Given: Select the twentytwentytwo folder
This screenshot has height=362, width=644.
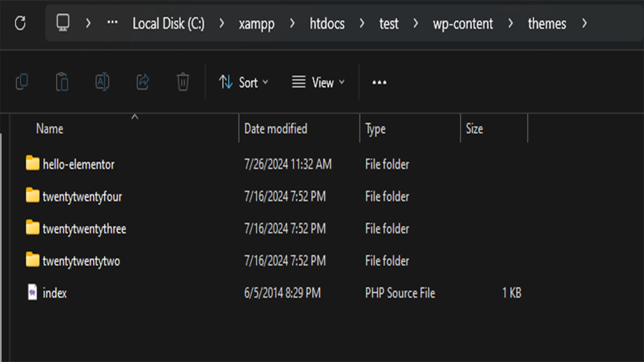Looking at the screenshot, I should coord(81,261).
